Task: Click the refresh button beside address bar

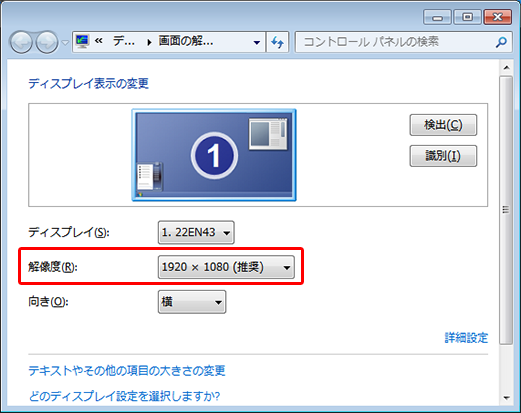Action: (x=277, y=42)
